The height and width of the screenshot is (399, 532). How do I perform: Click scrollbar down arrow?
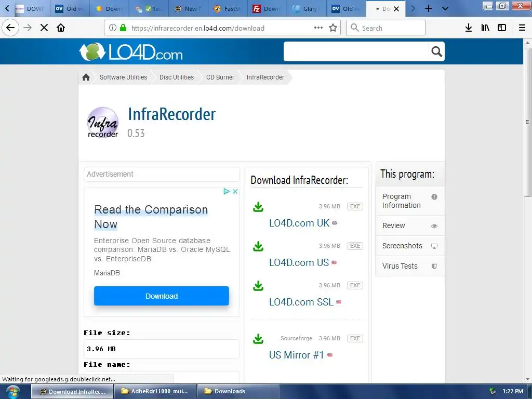tap(527, 379)
